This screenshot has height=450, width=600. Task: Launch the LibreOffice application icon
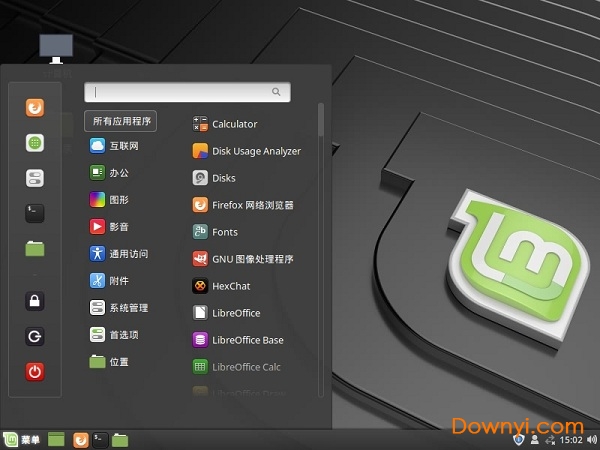[x=200, y=313]
